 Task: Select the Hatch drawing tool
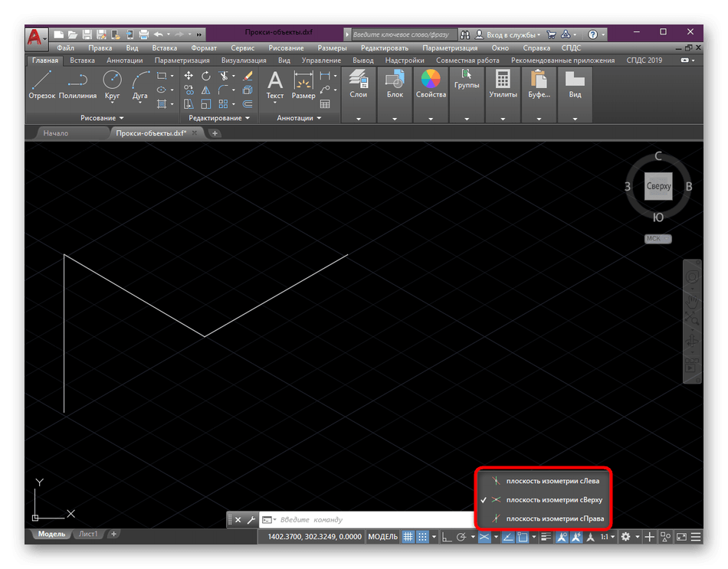click(161, 104)
